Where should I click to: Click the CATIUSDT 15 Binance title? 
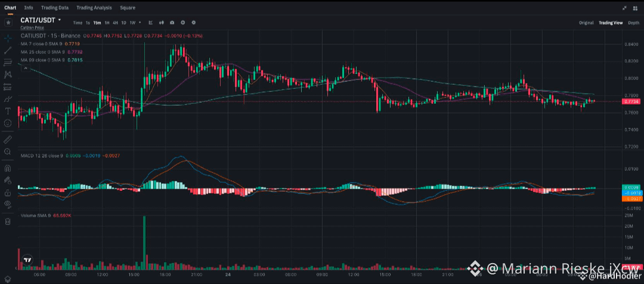pos(51,36)
